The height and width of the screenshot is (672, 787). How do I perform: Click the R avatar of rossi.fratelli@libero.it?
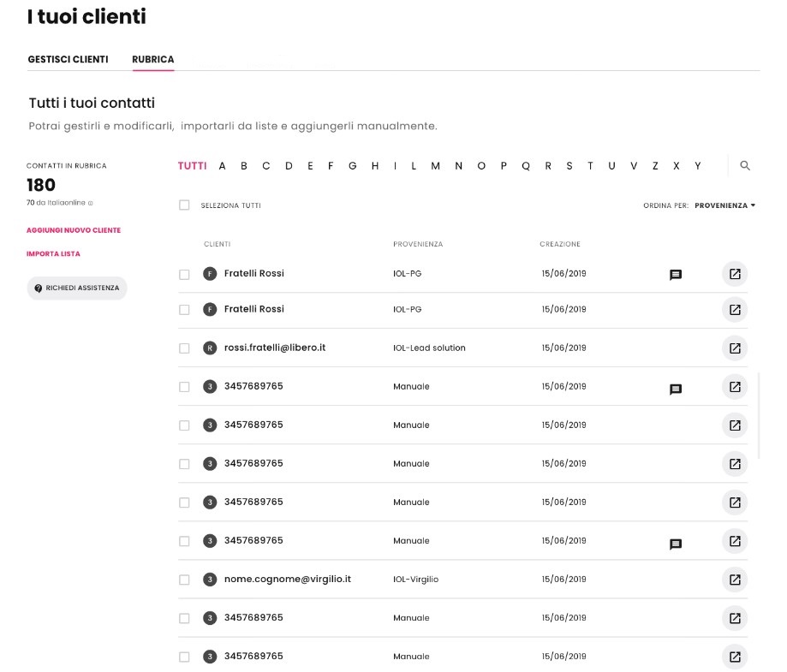[209, 348]
